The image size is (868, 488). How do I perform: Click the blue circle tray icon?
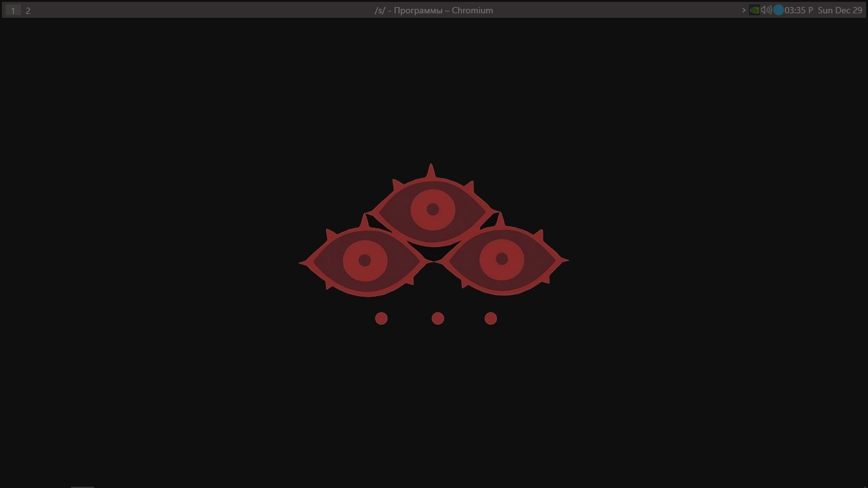tap(778, 10)
